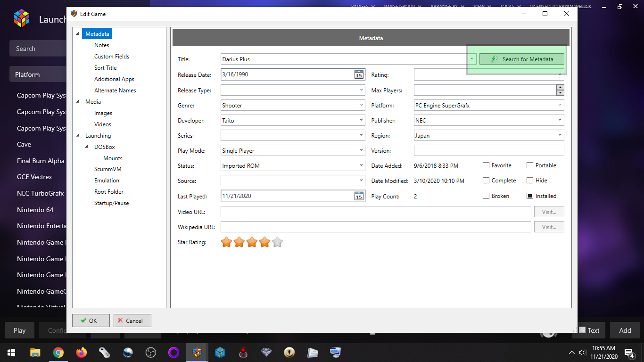Open the Developer dropdown
The height and width of the screenshot is (362, 644).
click(361, 120)
